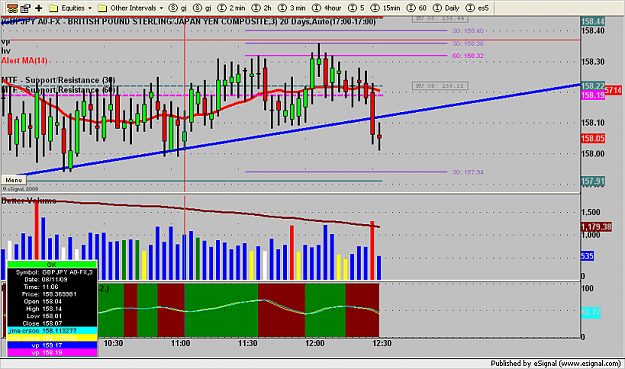
Task: Click the yellow jma cross row
Action: [52, 338]
